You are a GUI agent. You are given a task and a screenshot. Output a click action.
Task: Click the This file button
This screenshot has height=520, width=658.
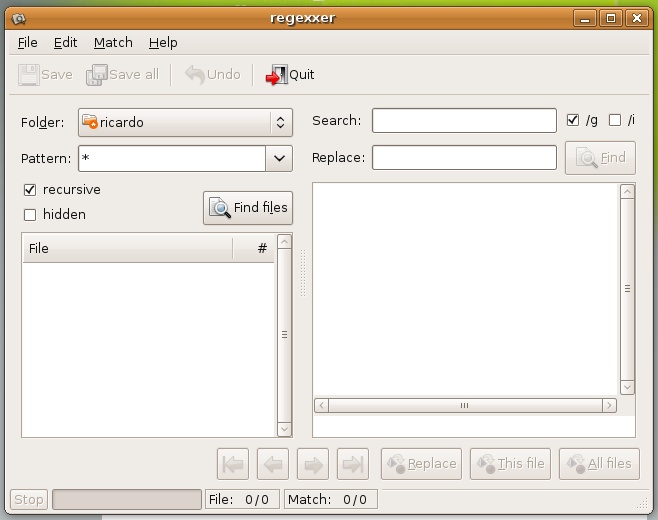[x=510, y=464]
